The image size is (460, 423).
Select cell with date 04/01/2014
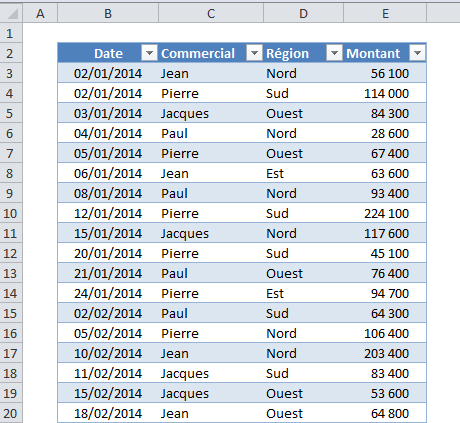[108, 133]
